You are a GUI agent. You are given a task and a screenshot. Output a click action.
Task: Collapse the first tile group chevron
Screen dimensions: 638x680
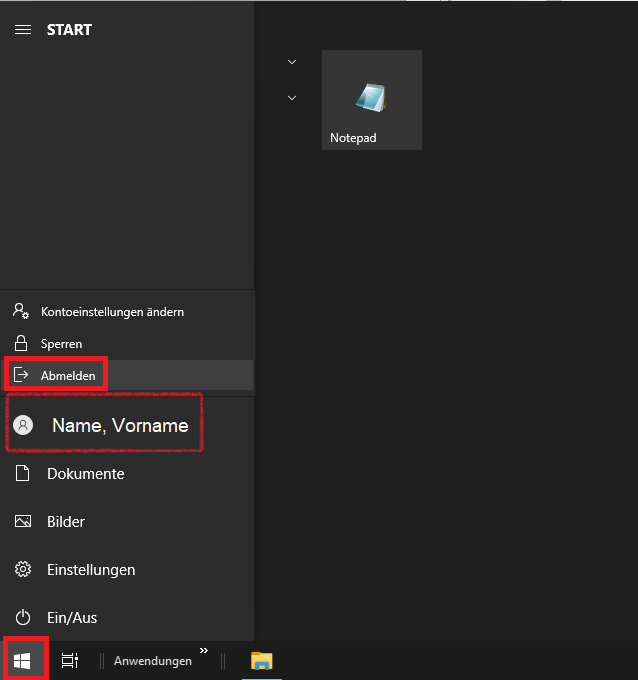pyautogui.click(x=292, y=62)
